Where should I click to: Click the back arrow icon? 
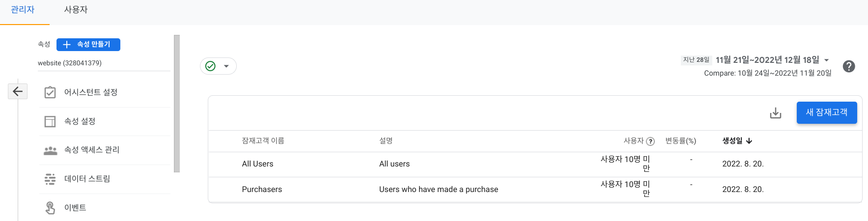[18, 91]
